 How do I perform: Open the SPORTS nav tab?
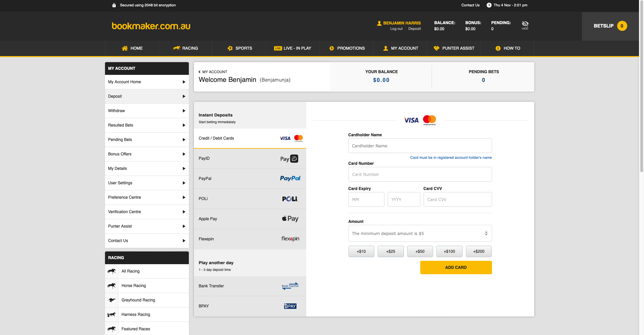(239, 48)
